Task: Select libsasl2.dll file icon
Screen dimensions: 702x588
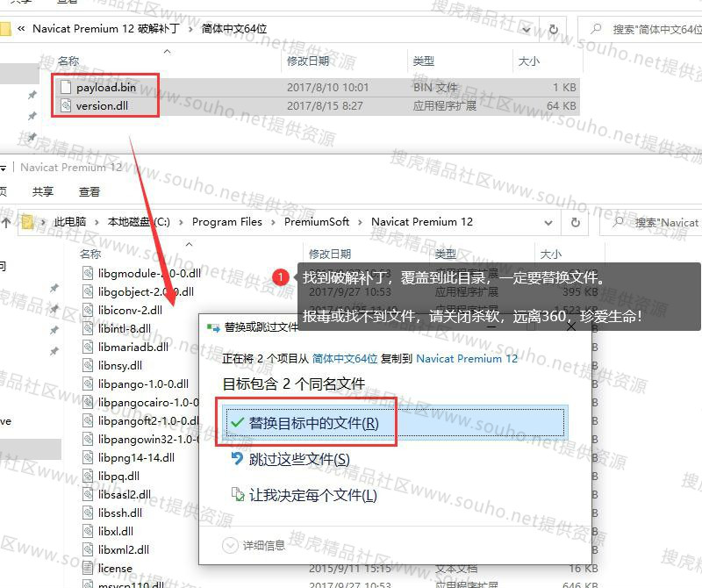Action: [89, 494]
